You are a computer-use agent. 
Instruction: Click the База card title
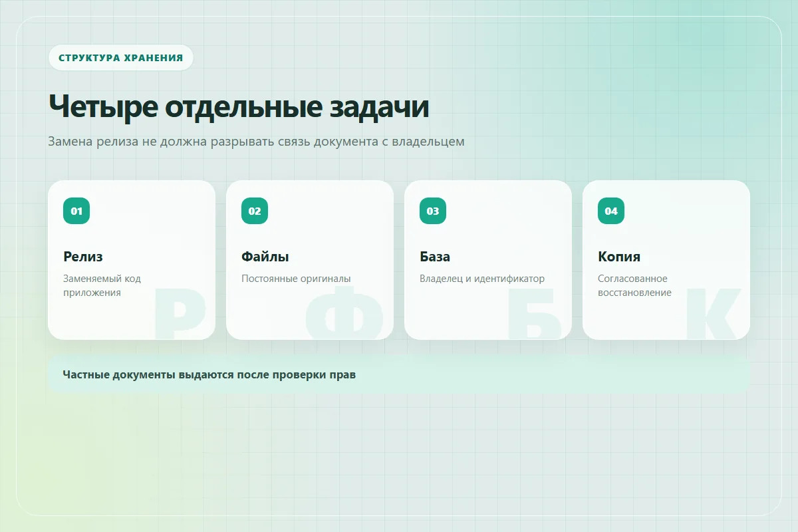(x=435, y=257)
